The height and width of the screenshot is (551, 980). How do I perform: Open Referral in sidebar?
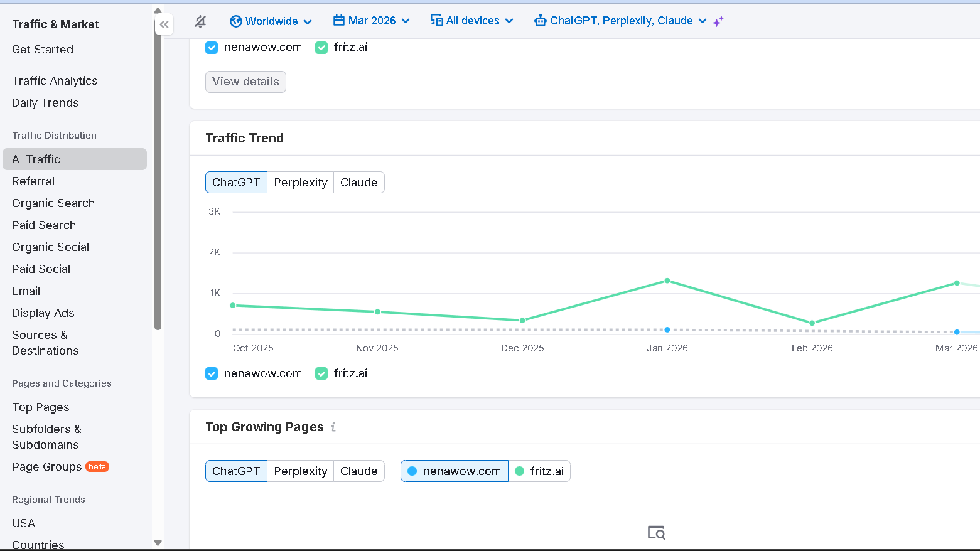click(33, 181)
